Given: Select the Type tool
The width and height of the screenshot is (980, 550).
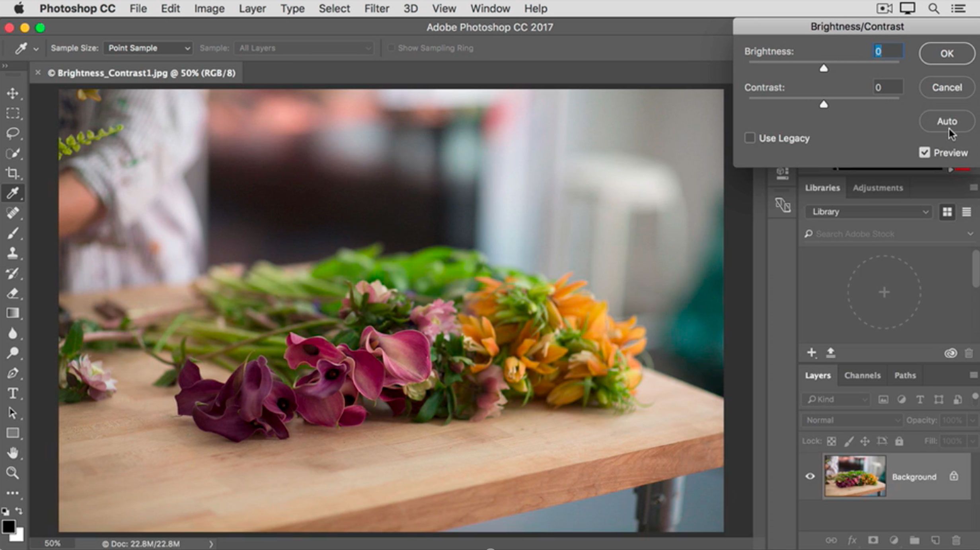Looking at the screenshot, I should click(14, 394).
